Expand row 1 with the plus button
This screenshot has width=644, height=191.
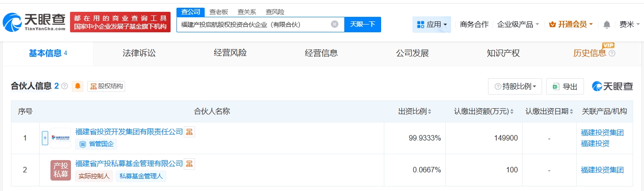pyautogui.click(x=45, y=138)
